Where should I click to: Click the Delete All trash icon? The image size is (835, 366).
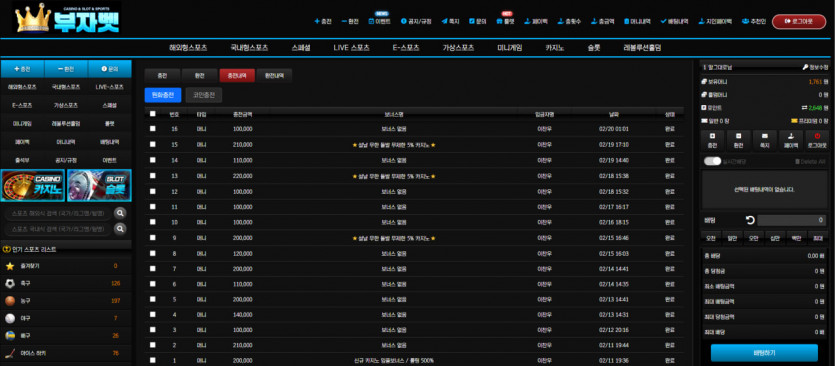(x=797, y=161)
